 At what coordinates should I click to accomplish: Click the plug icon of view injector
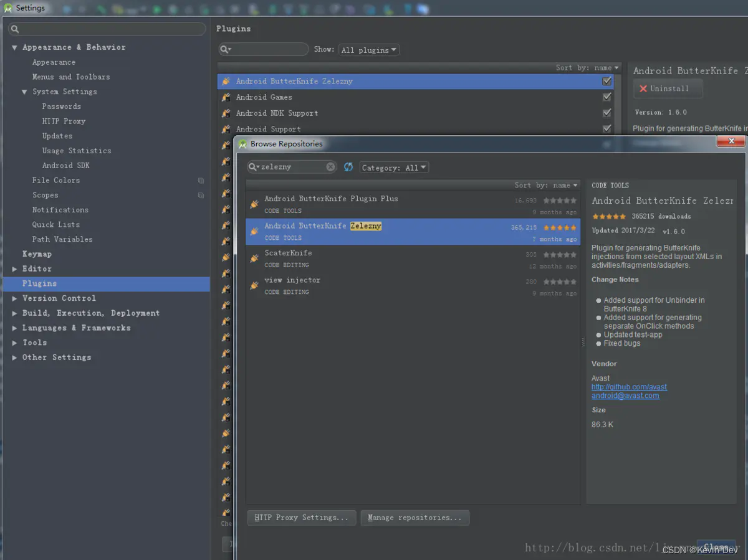point(254,285)
